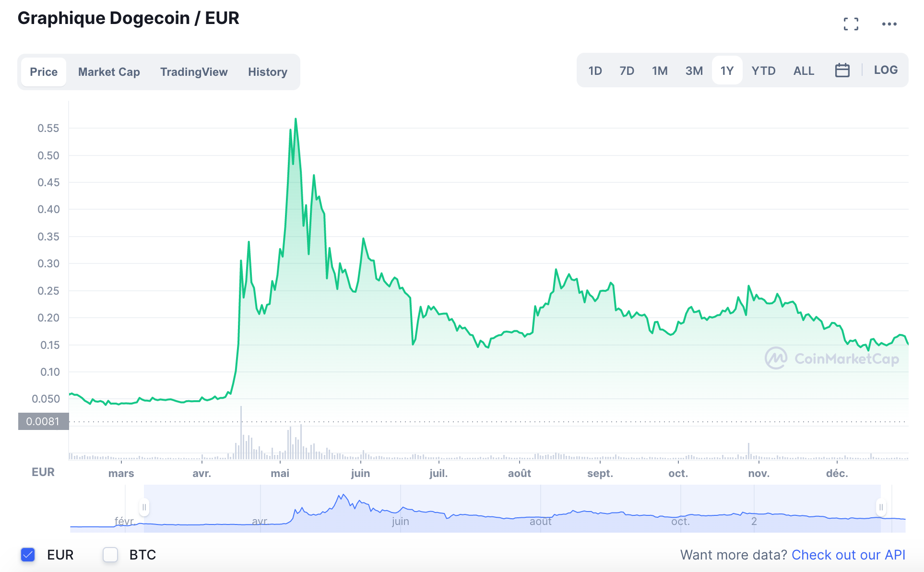Switch to the Price tab
The image size is (924, 572).
pyautogui.click(x=44, y=72)
